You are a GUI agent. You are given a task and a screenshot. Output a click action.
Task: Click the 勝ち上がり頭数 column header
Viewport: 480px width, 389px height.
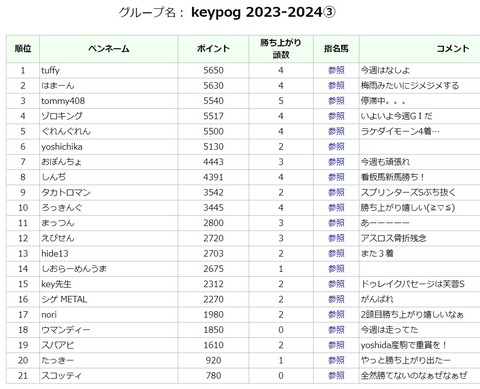(x=281, y=49)
